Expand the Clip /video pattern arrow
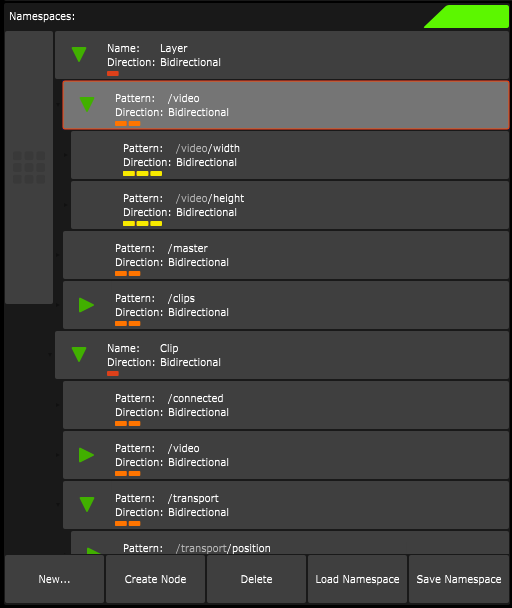The height and width of the screenshot is (608, 512). tap(86, 455)
